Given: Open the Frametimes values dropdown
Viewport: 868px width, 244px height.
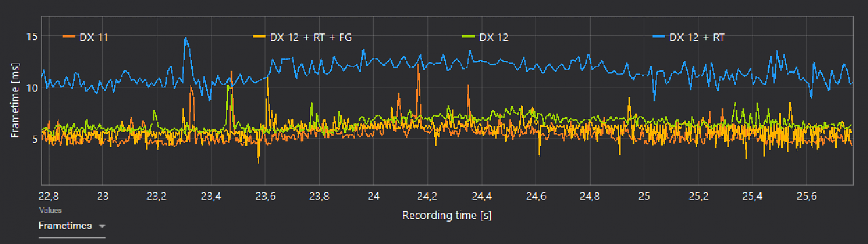Looking at the screenshot, I should (x=72, y=226).
